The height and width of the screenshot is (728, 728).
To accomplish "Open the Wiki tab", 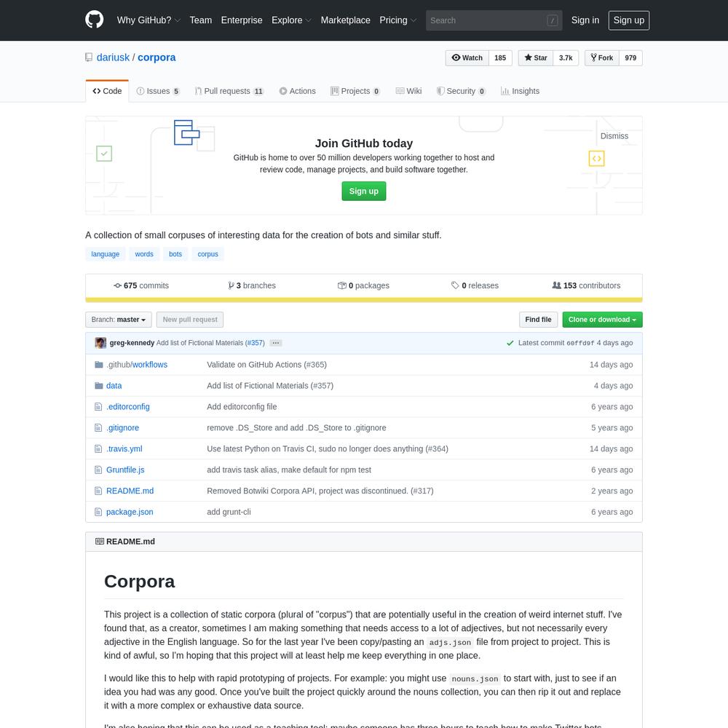I will click(x=408, y=91).
